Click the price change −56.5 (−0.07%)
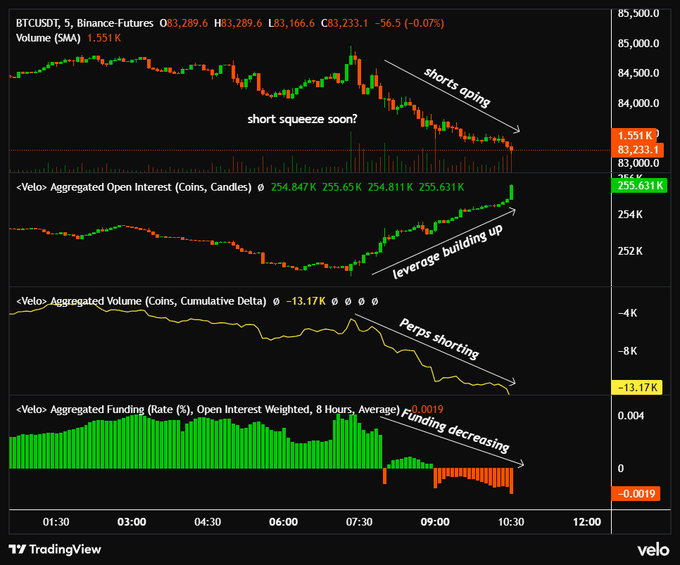680x565 pixels. (x=409, y=23)
